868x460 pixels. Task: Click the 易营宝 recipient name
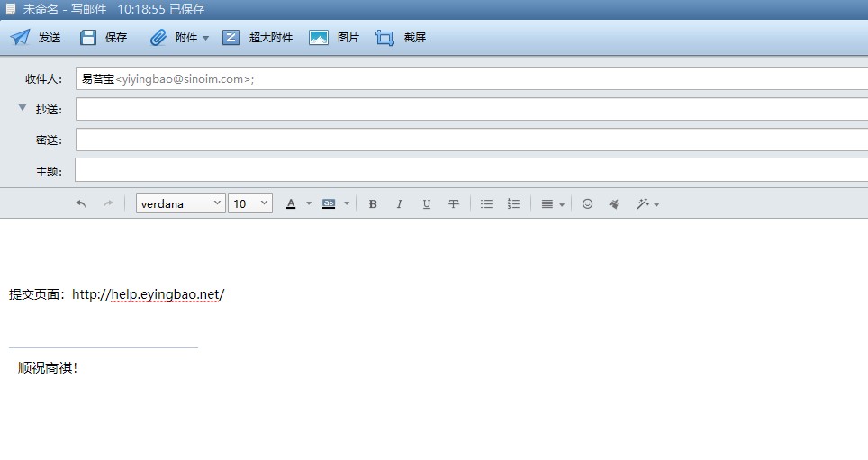98,78
